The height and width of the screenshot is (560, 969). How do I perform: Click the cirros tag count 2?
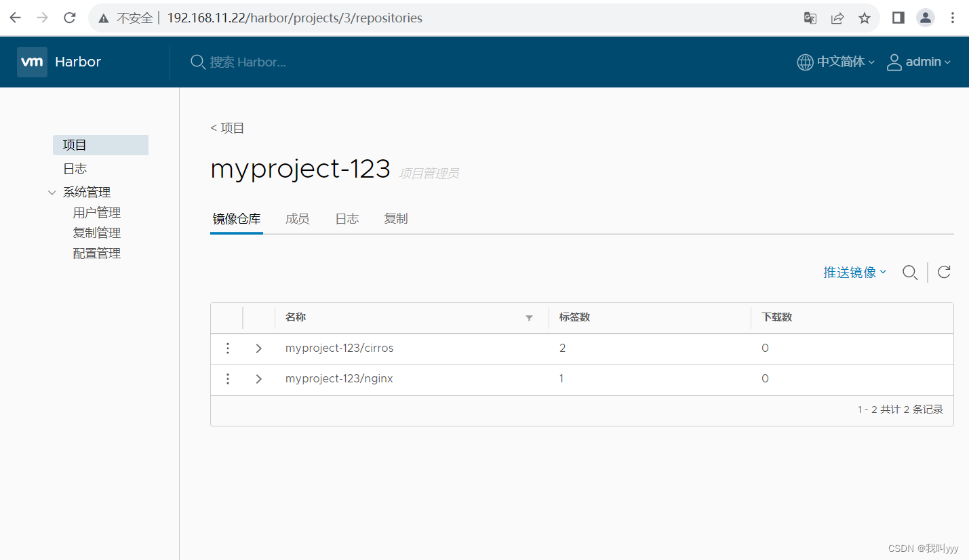pyautogui.click(x=562, y=348)
